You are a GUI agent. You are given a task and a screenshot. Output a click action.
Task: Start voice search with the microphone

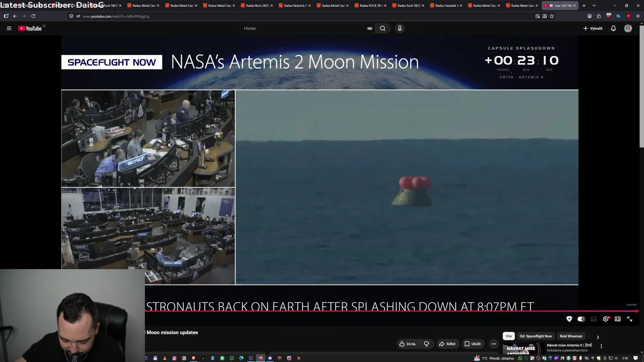(399, 28)
